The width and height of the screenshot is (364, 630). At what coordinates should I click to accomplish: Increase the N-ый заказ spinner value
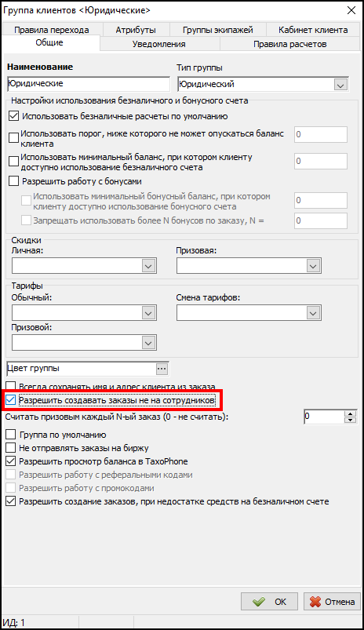(x=351, y=413)
